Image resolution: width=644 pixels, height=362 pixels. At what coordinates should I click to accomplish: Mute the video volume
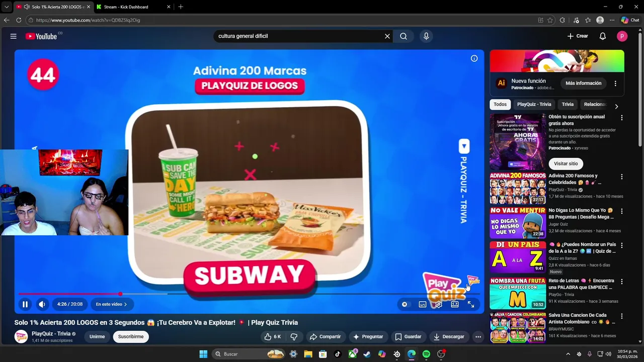coord(42,304)
